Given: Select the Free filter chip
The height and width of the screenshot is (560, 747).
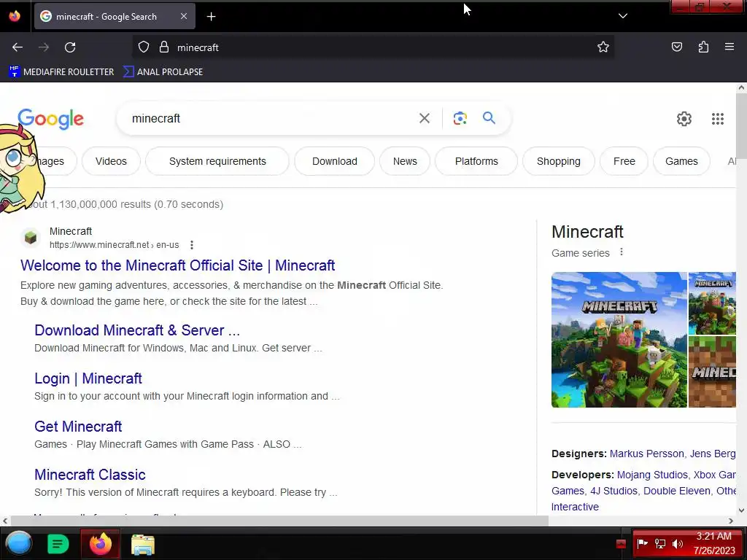Looking at the screenshot, I should pyautogui.click(x=624, y=161).
